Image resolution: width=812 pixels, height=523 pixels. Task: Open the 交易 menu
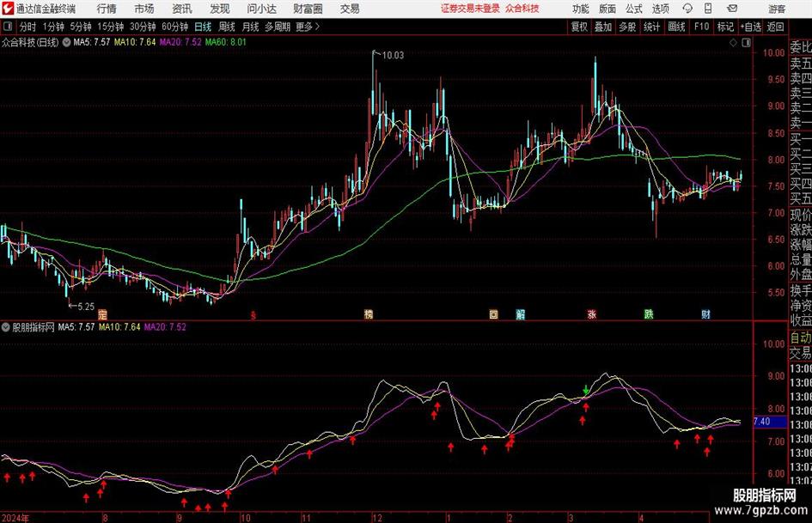[x=350, y=9]
